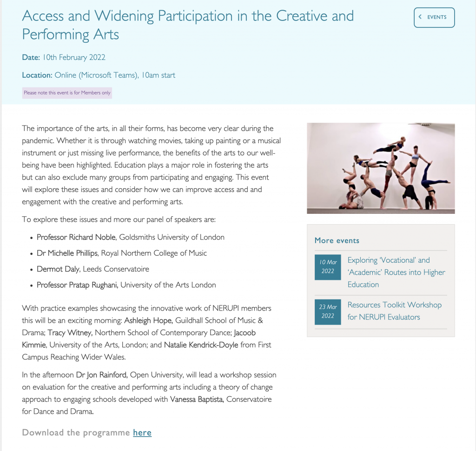Select the 10 Mar 2022 date badge

[x=328, y=267]
